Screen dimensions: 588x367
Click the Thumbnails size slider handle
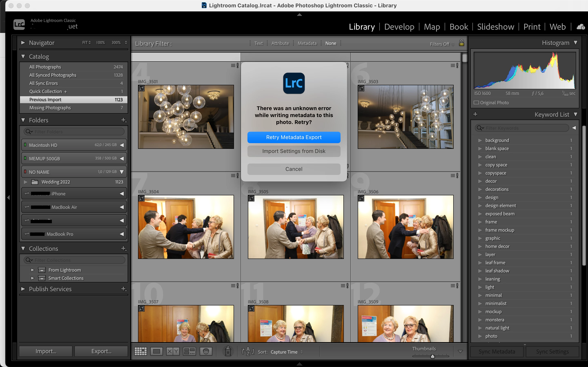coord(432,356)
